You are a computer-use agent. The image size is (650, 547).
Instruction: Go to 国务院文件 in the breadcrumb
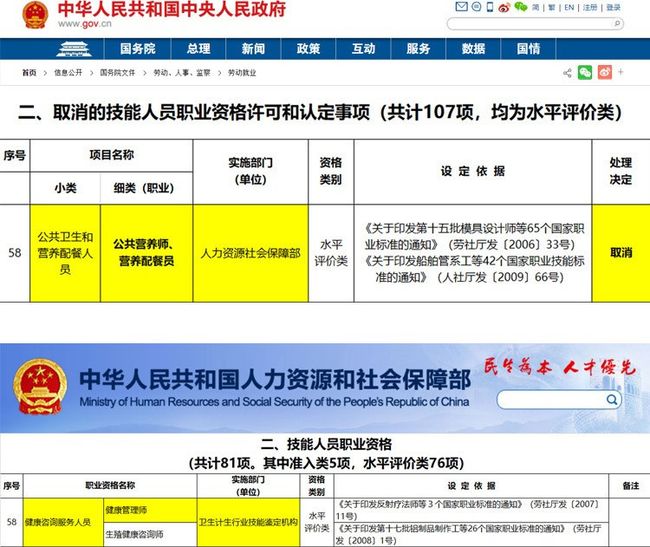[x=117, y=73]
